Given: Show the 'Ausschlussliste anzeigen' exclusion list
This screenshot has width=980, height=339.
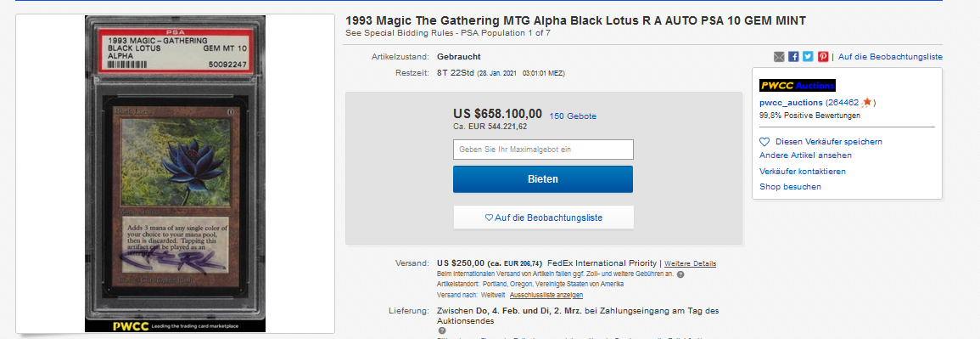Looking at the screenshot, I should pos(546,295).
